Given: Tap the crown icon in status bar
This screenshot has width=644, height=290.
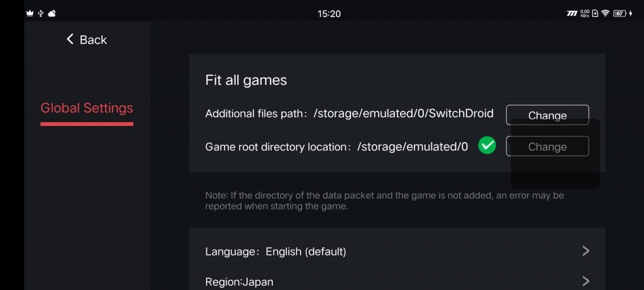Looking at the screenshot, I should click(30, 14).
